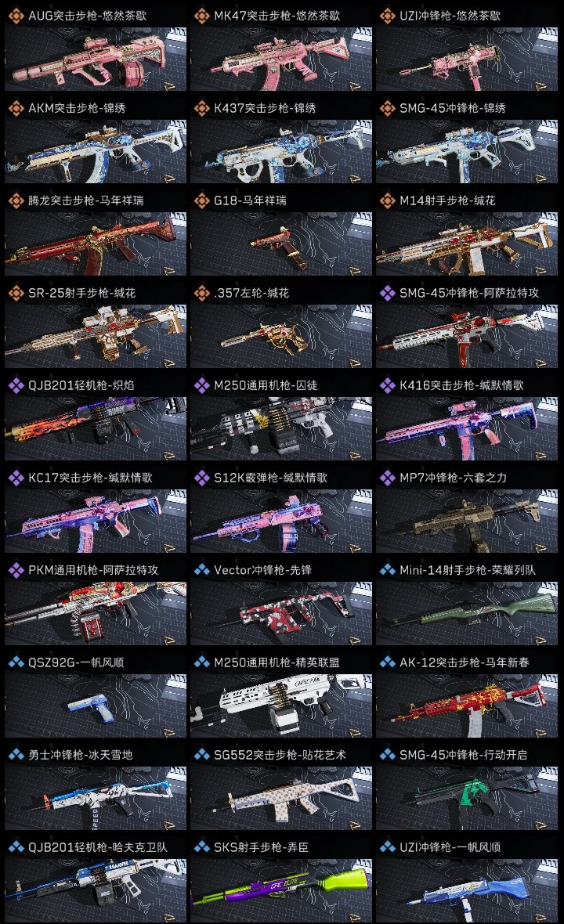Viewport: 564px width, 924px height.
Task: Choose the M14射手步枪-绒花 skin thumbnail
Action: click(467, 244)
